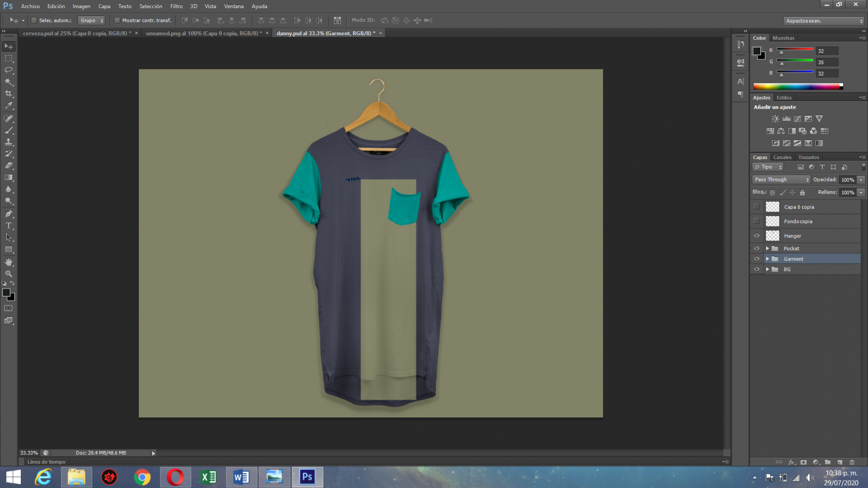Click the foreground color swatch in toolbar
This screenshot has height=488, width=868.
point(6,293)
